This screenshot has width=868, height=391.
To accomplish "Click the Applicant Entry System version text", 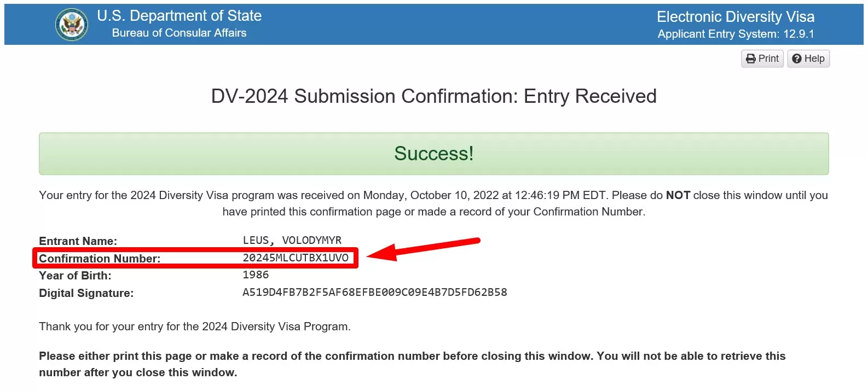I will click(736, 34).
